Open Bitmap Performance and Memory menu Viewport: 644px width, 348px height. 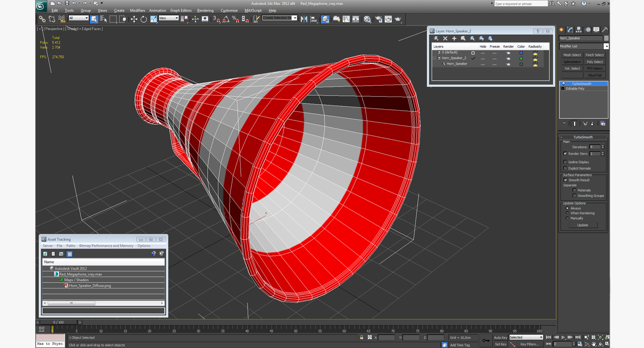click(x=106, y=246)
